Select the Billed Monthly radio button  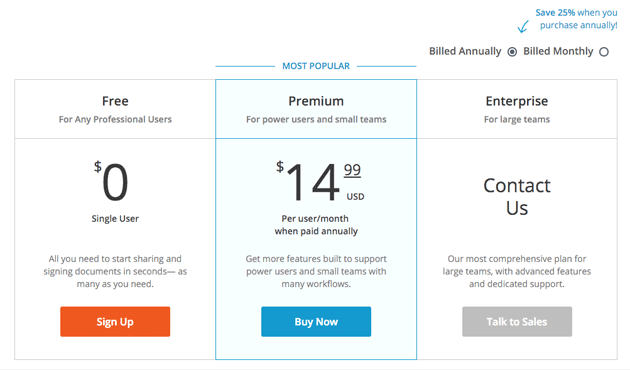click(604, 52)
